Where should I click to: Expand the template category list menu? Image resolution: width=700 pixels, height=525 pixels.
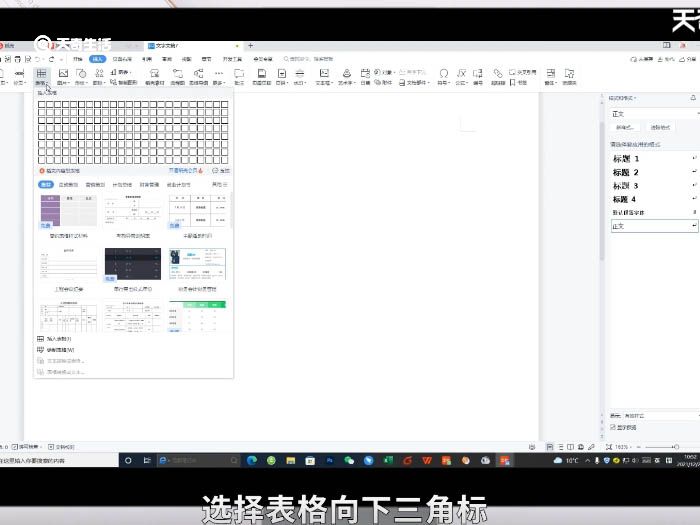[220, 184]
